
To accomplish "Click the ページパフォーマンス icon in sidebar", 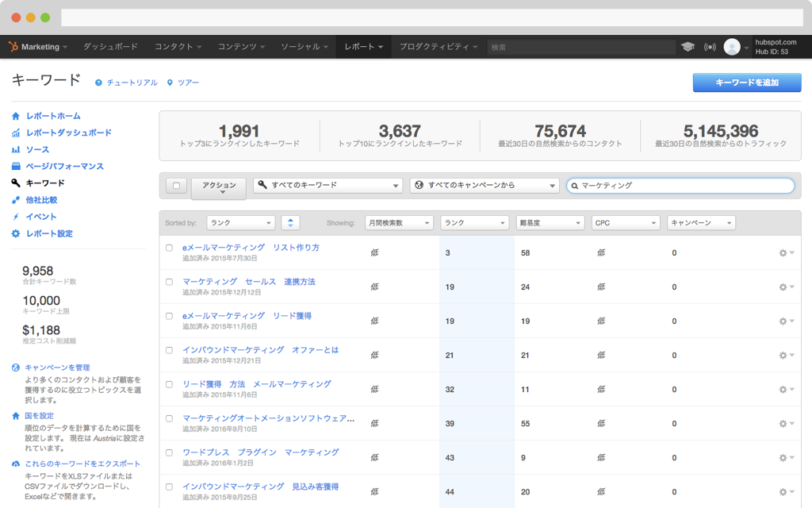I will click(16, 167).
